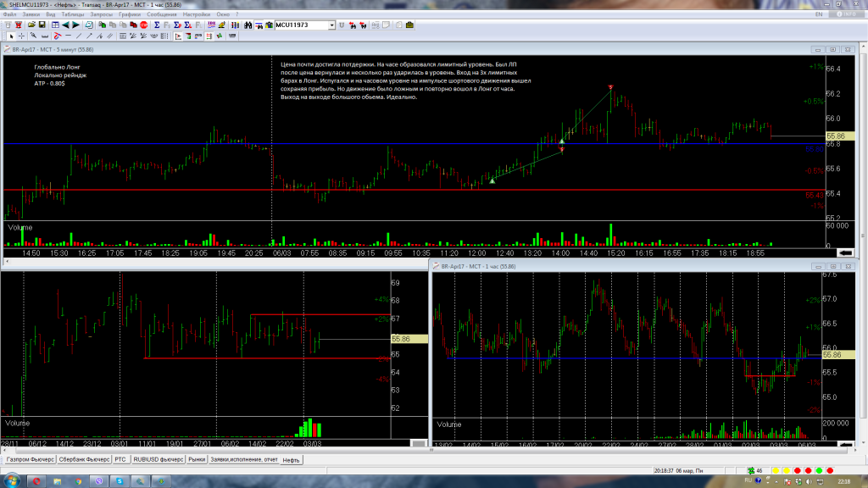The image size is (868, 488).
Task: Open the Таблицы menu
Action: pos(73,14)
